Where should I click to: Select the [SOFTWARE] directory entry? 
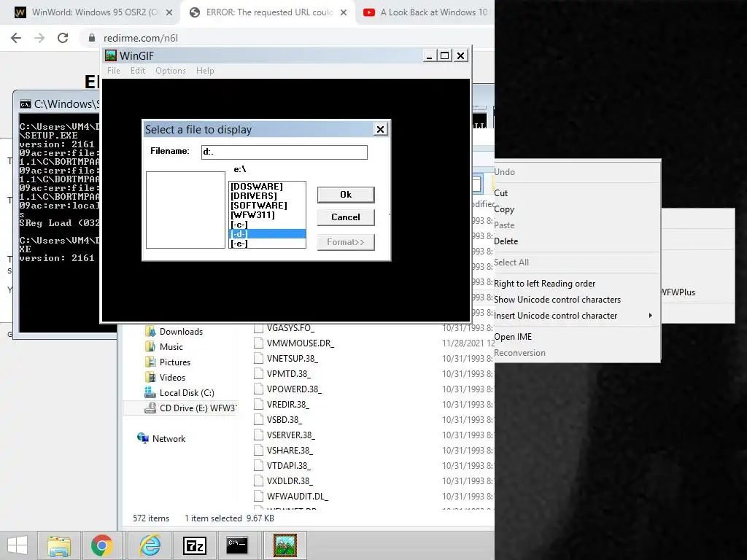coord(267,205)
